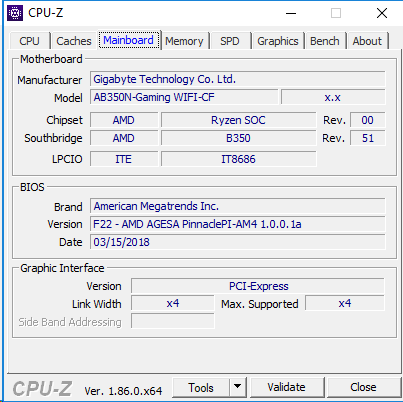The image size is (403, 402).
Task: Click the Tools button
Action: click(201, 387)
